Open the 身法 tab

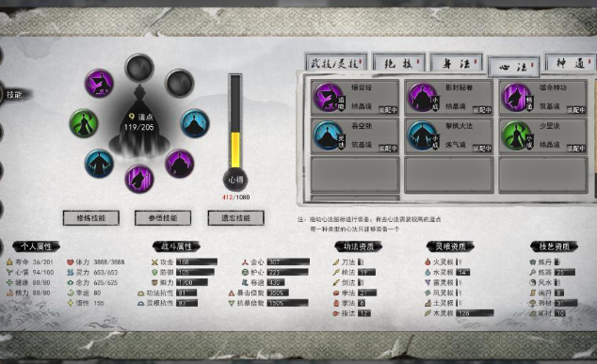(456, 63)
